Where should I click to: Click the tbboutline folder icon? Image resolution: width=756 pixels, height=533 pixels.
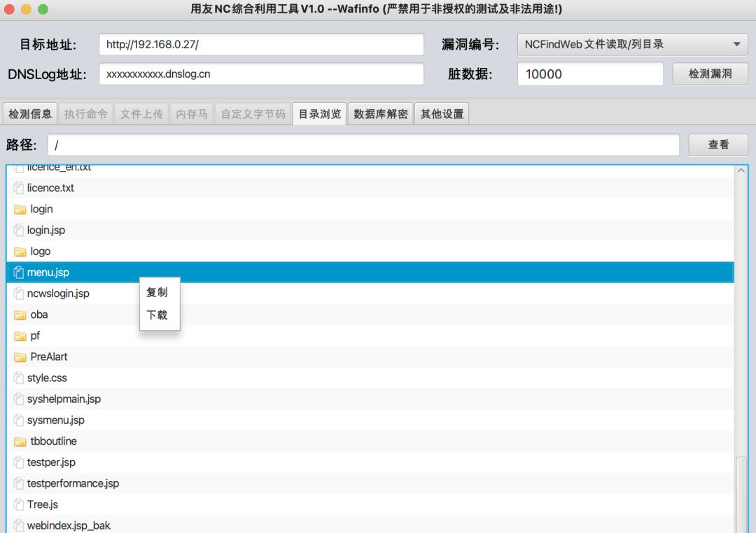click(x=20, y=441)
